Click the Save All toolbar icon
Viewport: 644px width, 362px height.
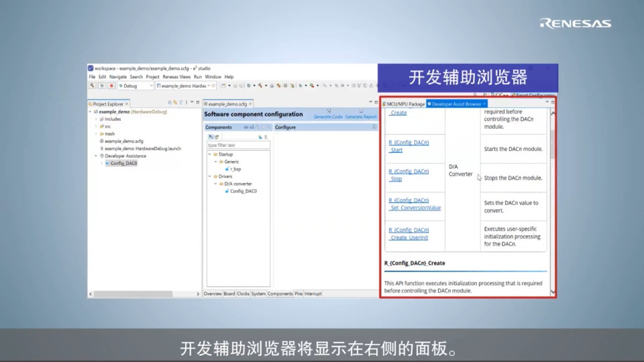click(x=241, y=86)
